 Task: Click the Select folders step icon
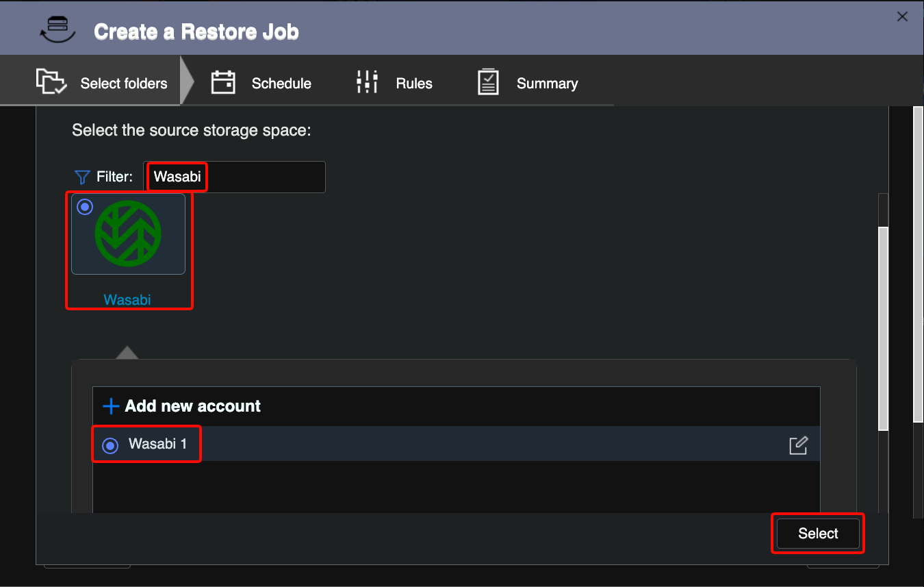pyautogui.click(x=51, y=82)
